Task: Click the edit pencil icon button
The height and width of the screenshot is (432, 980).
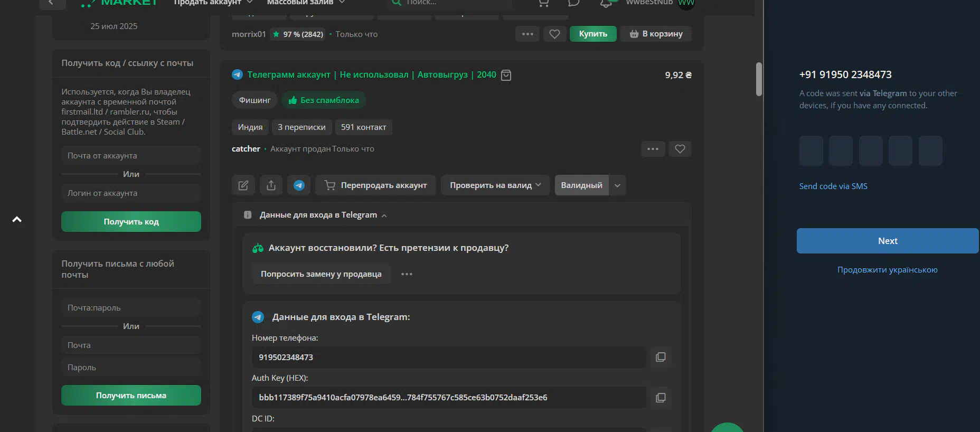Action: pos(243,185)
